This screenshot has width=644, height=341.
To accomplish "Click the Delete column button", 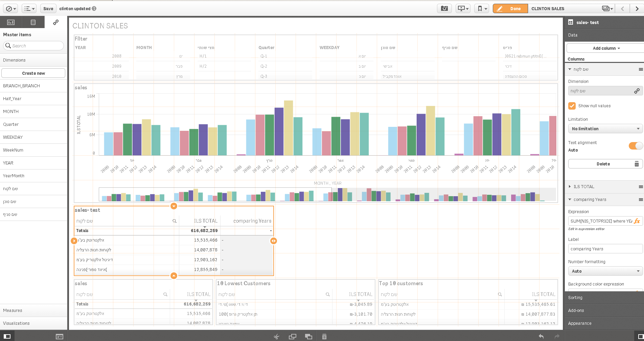I will 605,164.
